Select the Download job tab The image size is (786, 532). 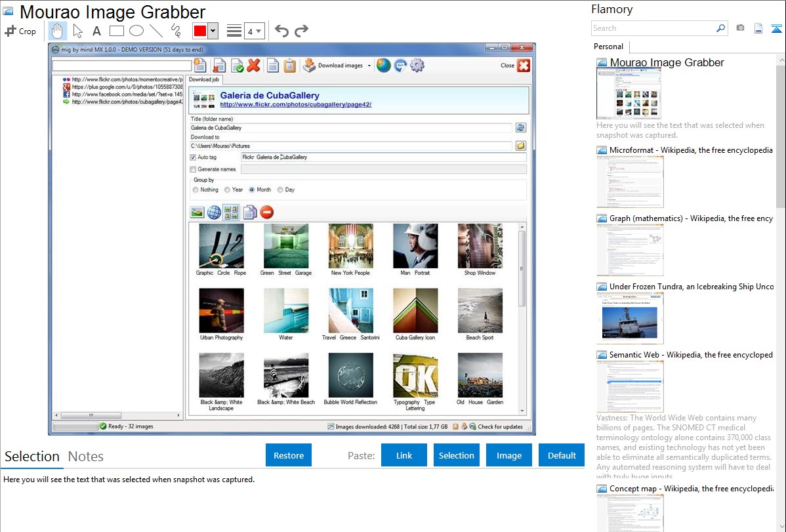(204, 80)
